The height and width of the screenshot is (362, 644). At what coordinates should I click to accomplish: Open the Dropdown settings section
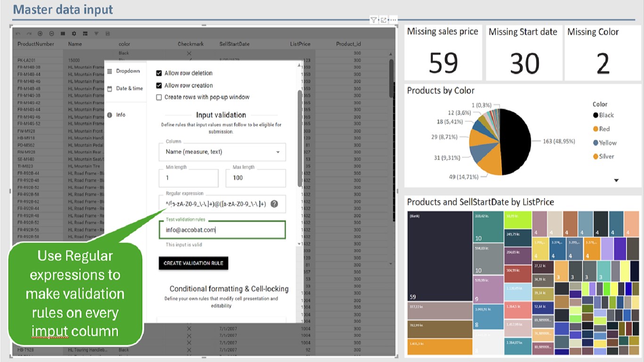[124, 71]
